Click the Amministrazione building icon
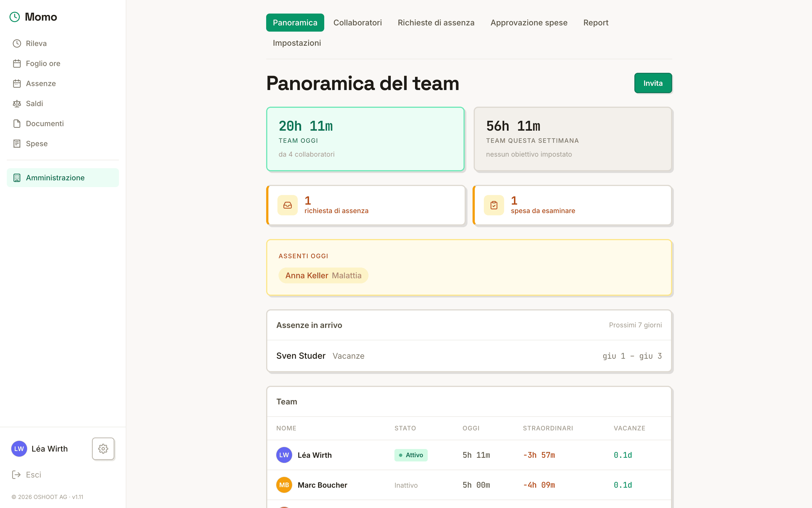The width and height of the screenshot is (812, 508). click(x=17, y=178)
